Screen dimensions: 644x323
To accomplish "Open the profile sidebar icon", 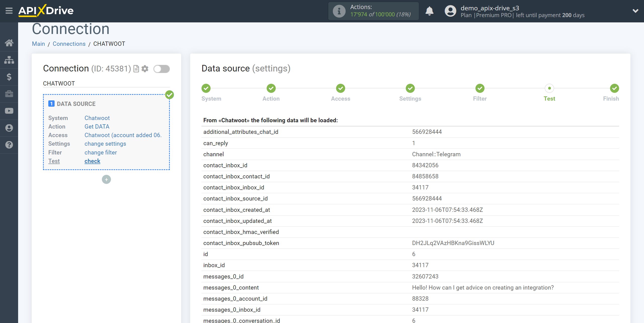I will tap(9, 128).
